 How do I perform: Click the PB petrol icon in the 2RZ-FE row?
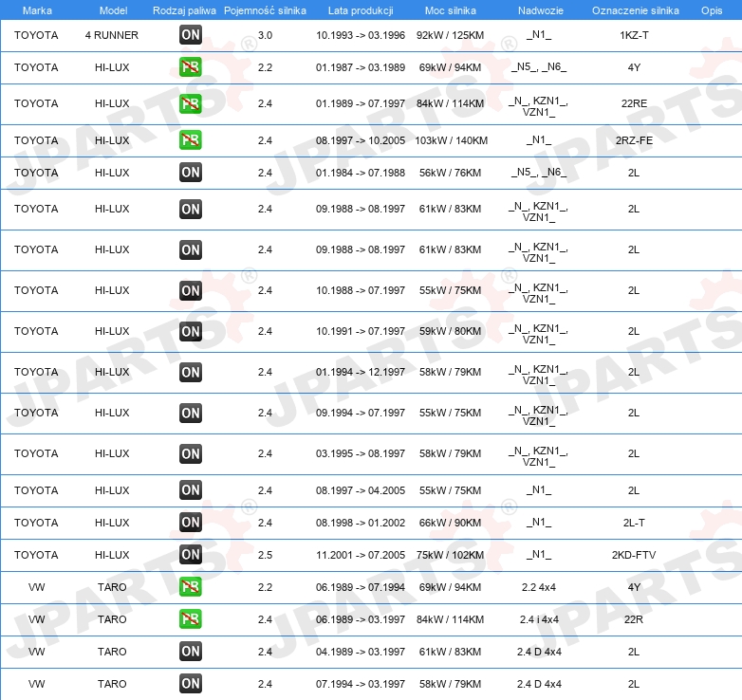point(191,140)
